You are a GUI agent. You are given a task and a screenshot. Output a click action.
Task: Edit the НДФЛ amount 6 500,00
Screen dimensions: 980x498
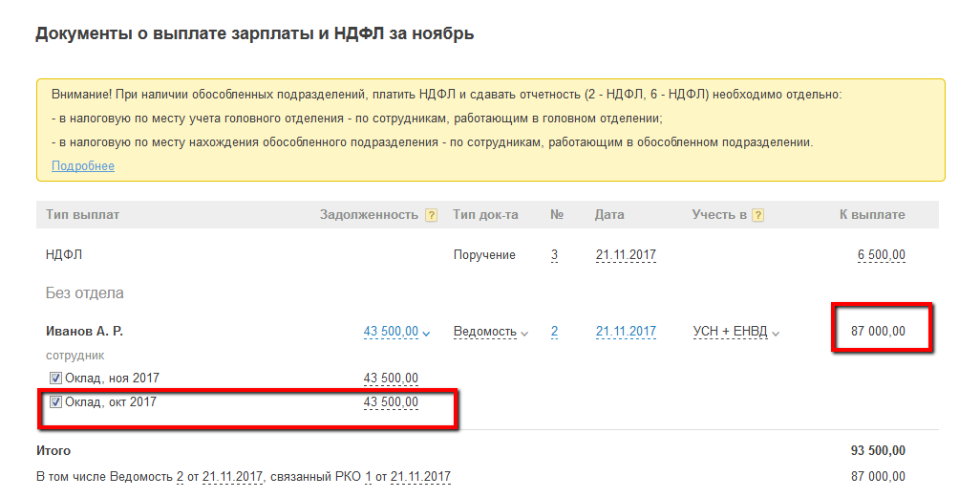coord(882,255)
